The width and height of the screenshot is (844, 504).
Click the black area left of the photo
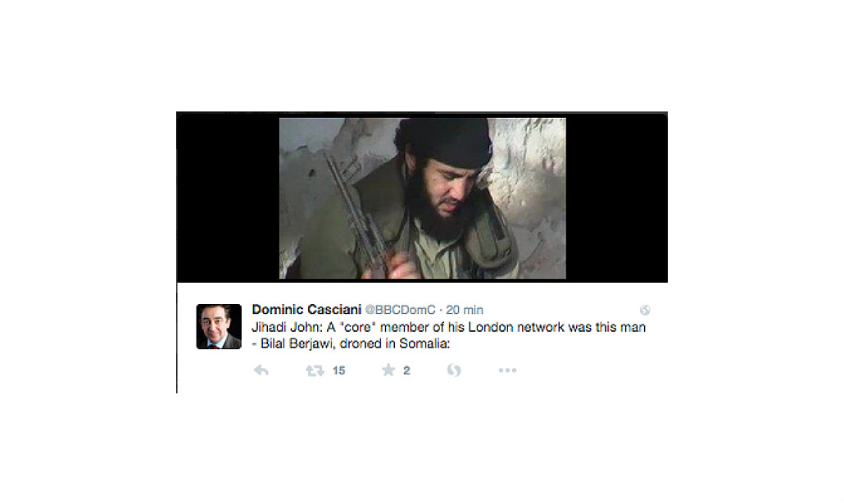coord(229,197)
